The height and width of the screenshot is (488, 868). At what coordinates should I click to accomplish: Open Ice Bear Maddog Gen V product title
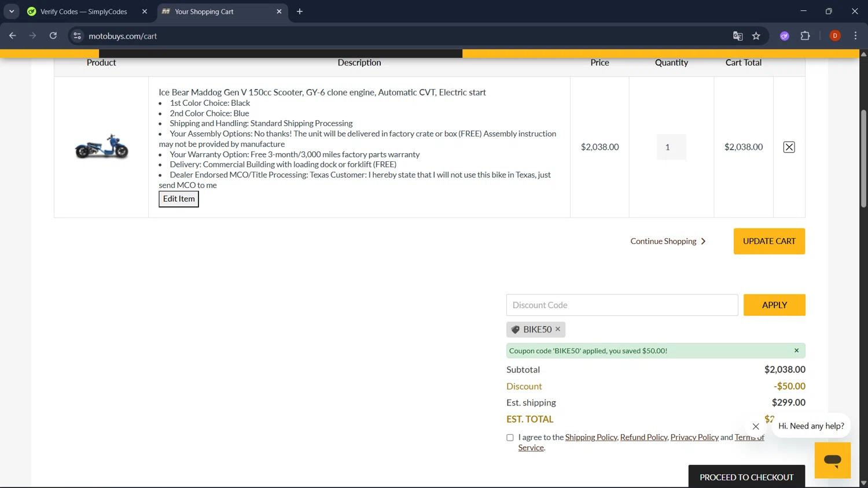click(x=322, y=92)
